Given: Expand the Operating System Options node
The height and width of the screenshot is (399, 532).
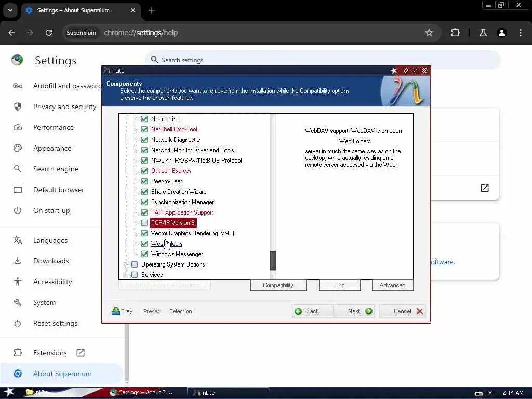Looking at the screenshot, I should point(125,264).
